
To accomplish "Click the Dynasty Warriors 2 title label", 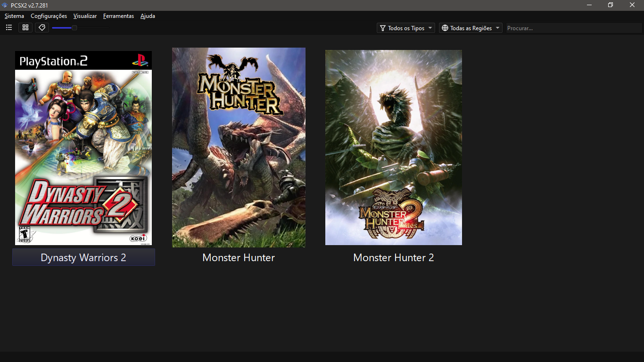I will pos(83,257).
